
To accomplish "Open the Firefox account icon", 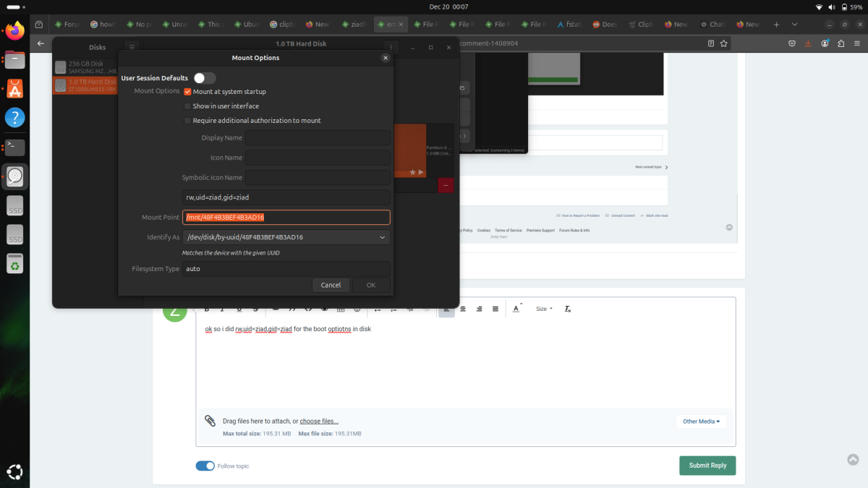I will click(x=825, y=43).
